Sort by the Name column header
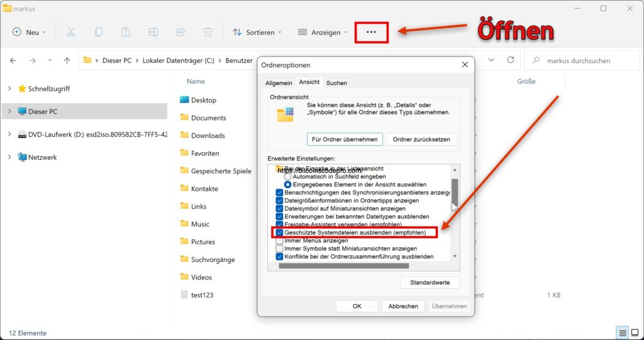This screenshot has height=340, width=644. point(196,81)
